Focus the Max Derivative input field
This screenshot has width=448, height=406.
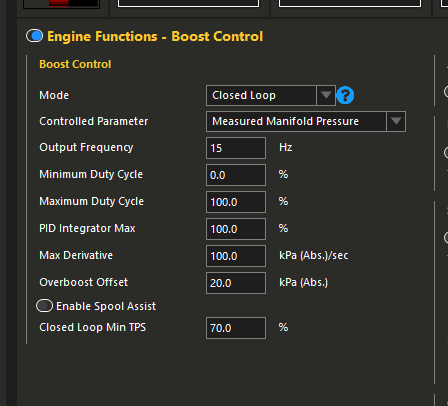236,256
